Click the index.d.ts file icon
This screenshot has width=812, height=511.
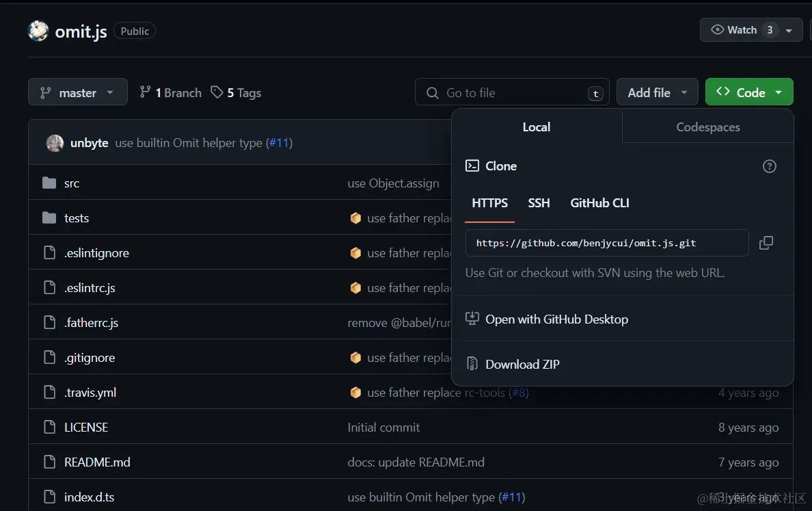coord(50,497)
